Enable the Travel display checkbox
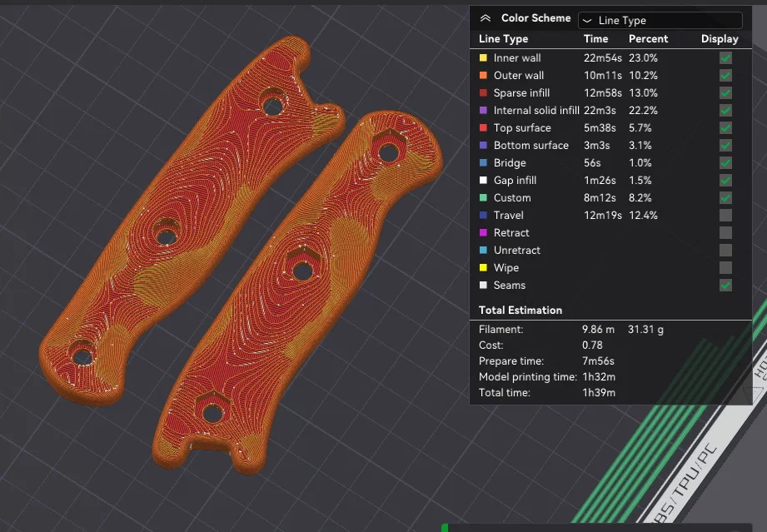This screenshot has height=532, width=767. 725,215
